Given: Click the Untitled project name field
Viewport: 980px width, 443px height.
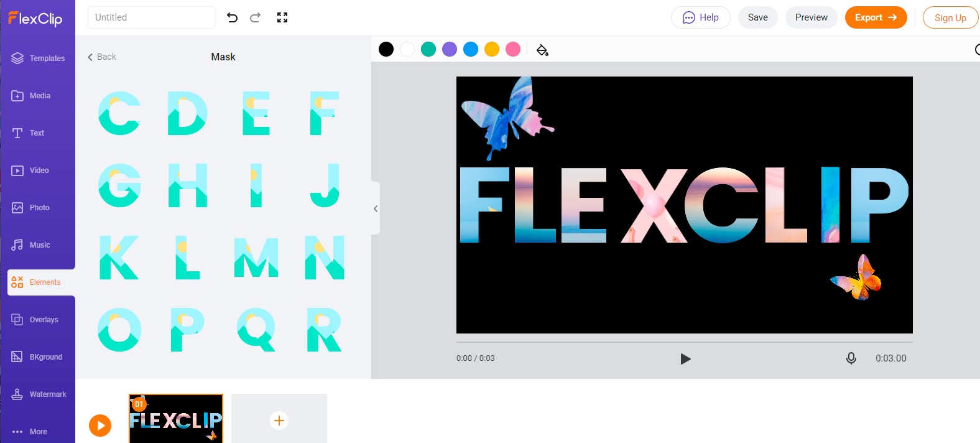Looking at the screenshot, I should click(151, 17).
